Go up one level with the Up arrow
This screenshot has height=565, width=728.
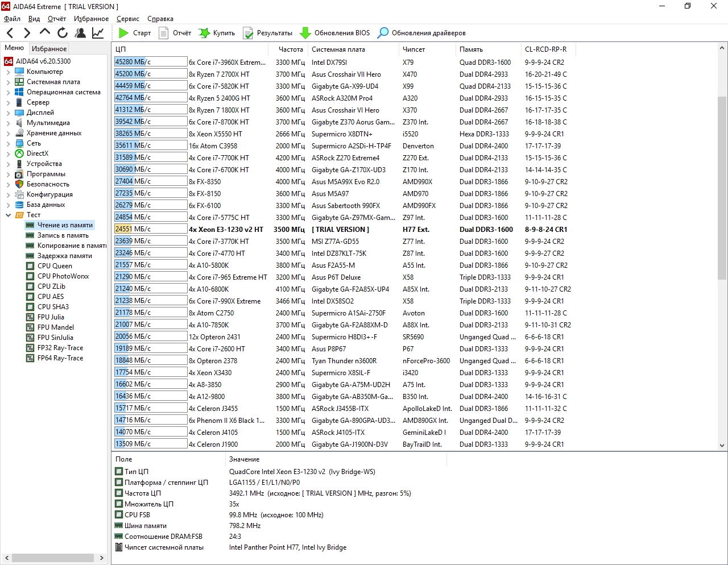tap(45, 33)
